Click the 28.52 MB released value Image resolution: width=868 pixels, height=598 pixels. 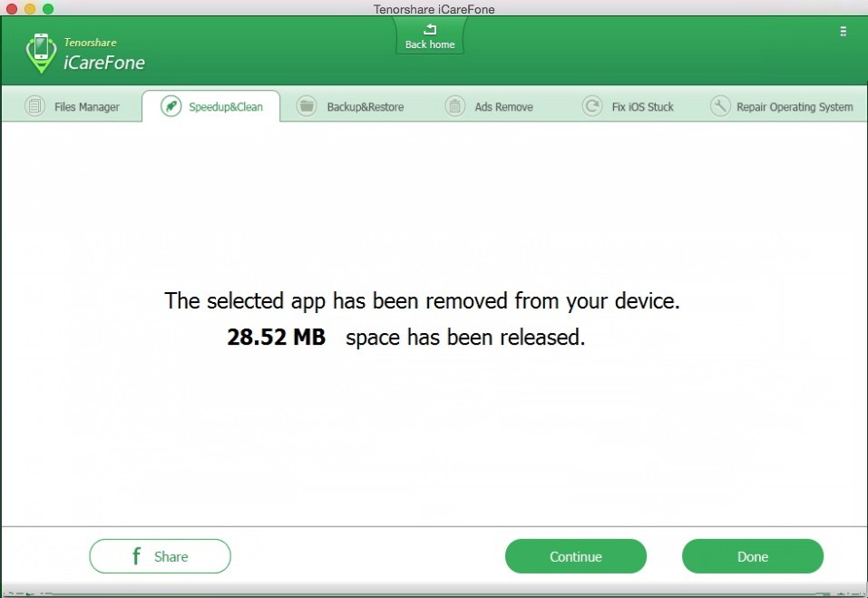pyautogui.click(x=277, y=337)
